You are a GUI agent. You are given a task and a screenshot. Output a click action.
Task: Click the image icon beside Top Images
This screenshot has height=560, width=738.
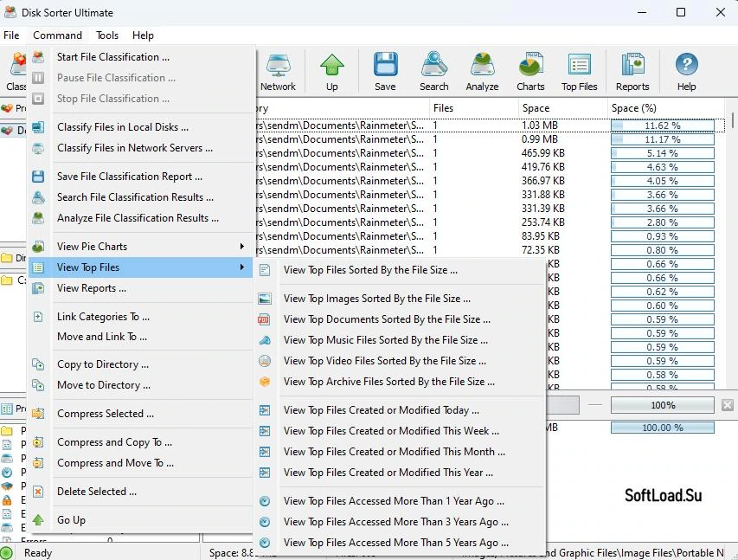pos(265,299)
